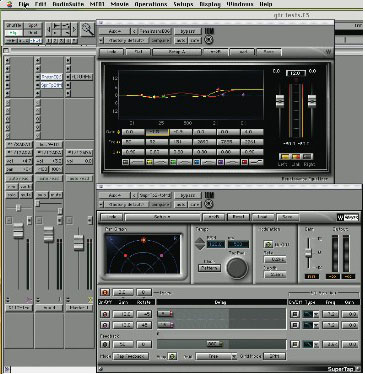
Task: Click the Bypass button in the SuperTap header
Action: (x=188, y=195)
